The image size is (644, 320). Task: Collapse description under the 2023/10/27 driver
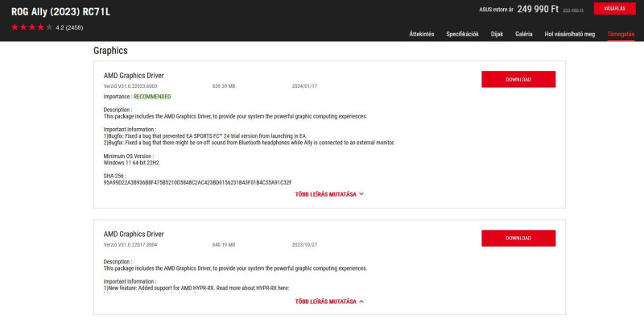329,301
